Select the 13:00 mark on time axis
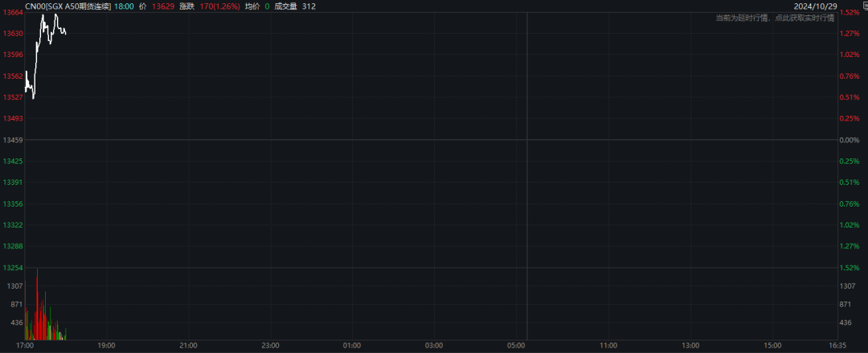The height and width of the screenshot is (353, 868). coord(690,346)
